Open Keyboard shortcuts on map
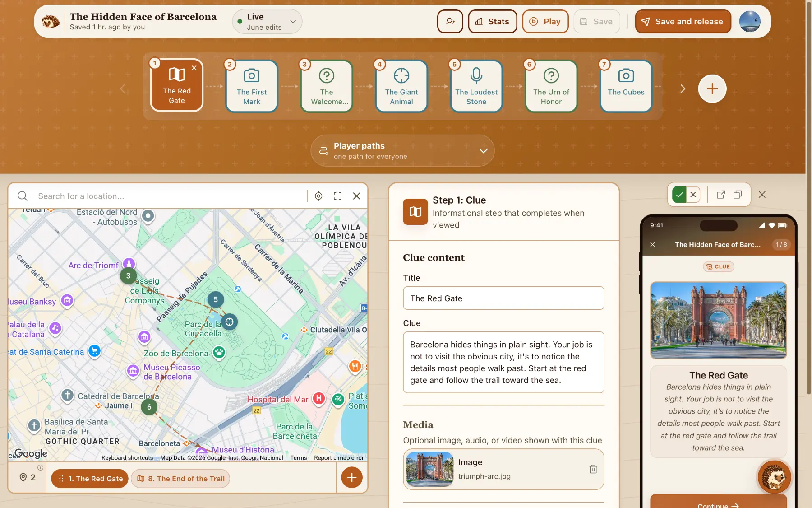This screenshot has width=812, height=508. click(127, 457)
